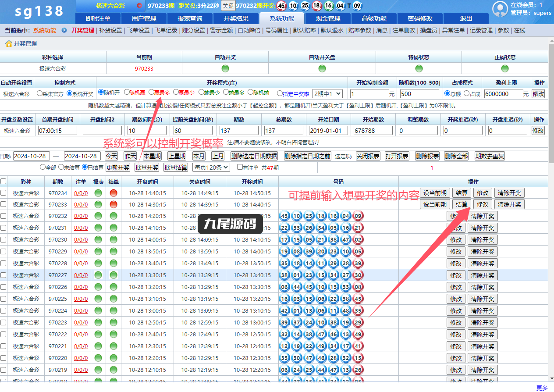Click the 盈利上限 input field
The width and height of the screenshot is (554, 392).
click(503, 94)
